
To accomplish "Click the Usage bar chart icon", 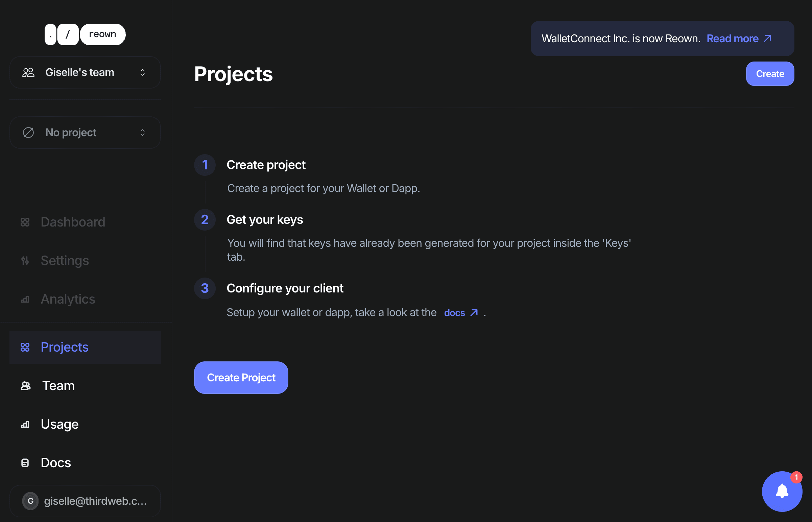I will tap(25, 424).
